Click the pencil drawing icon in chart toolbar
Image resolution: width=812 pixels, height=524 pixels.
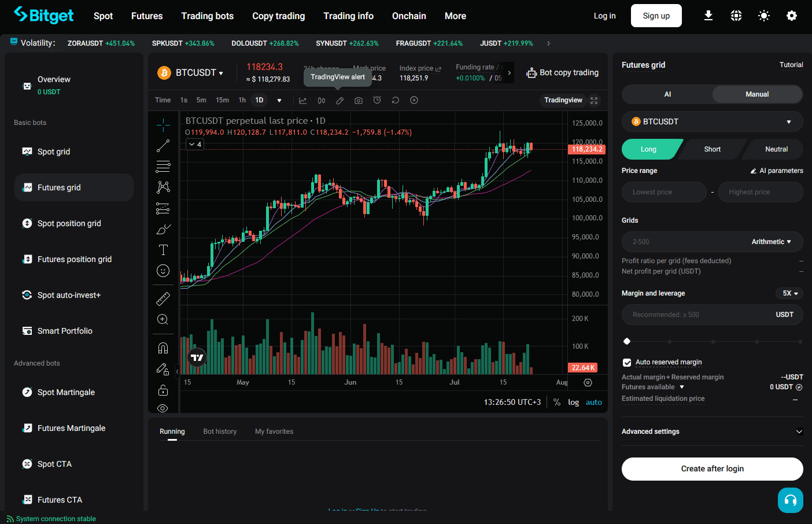tap(340, 100)
